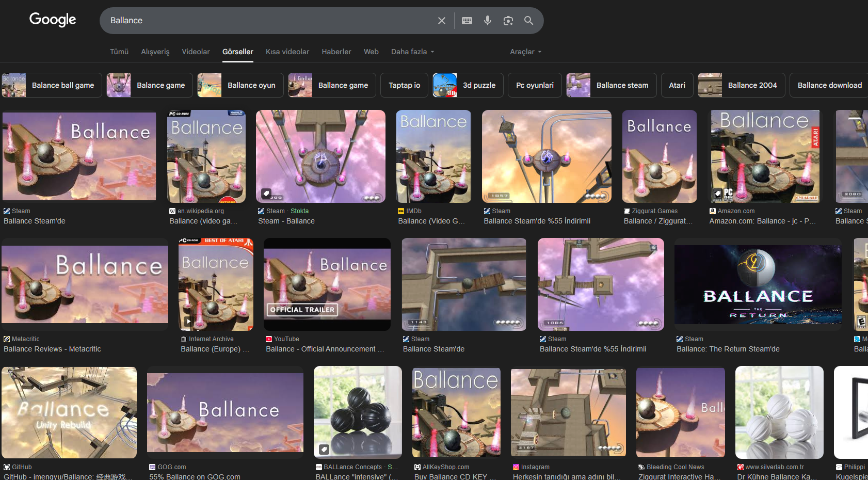Open 'Amazon.com: Ballance - jc - P...' link
The width and height of the screenshot is (868, 480).
click(x=763, y=221)
